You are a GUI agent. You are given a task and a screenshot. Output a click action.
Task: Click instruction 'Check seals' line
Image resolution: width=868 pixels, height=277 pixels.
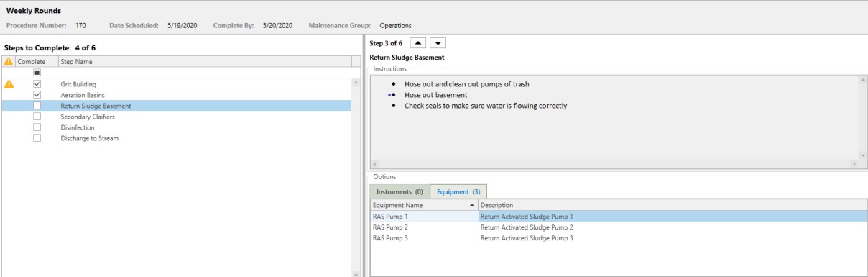[486, 106]
